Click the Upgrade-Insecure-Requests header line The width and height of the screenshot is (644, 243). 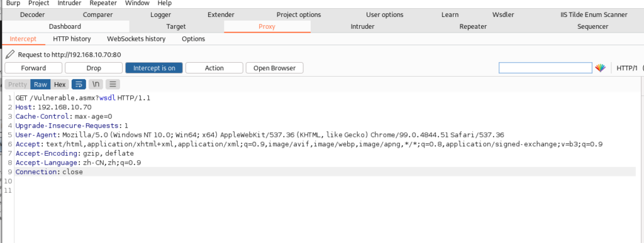pos(72,126)
